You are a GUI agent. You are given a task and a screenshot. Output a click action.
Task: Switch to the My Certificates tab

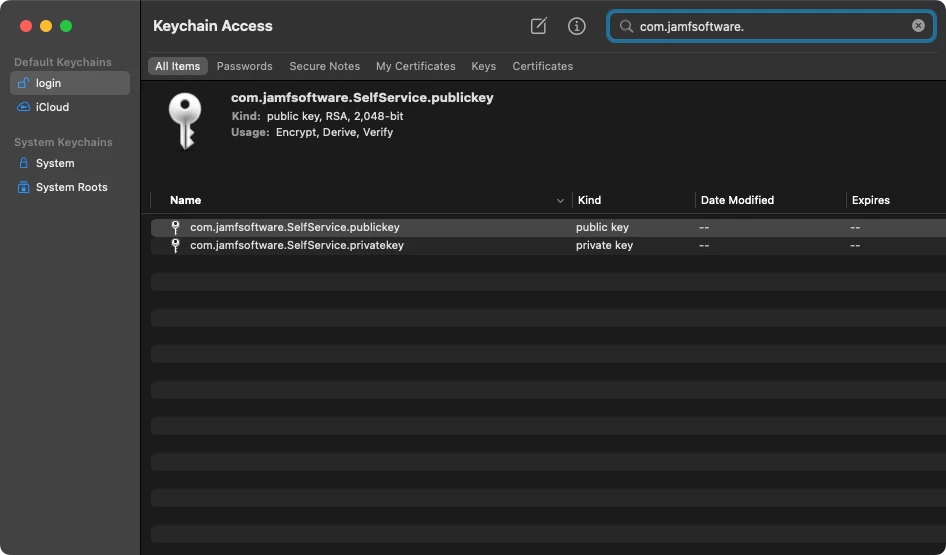[416, 66]
